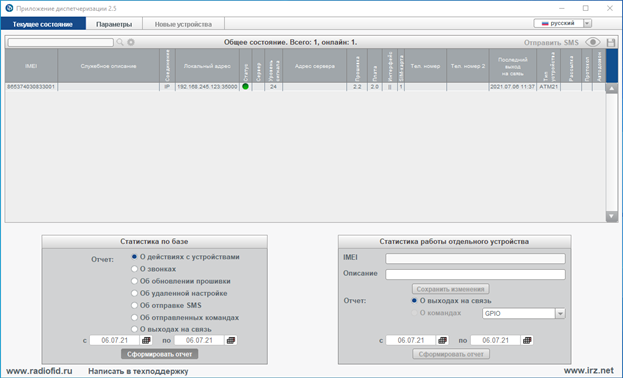
Task: Open calendar for device statistics end date
Action: 527,340
